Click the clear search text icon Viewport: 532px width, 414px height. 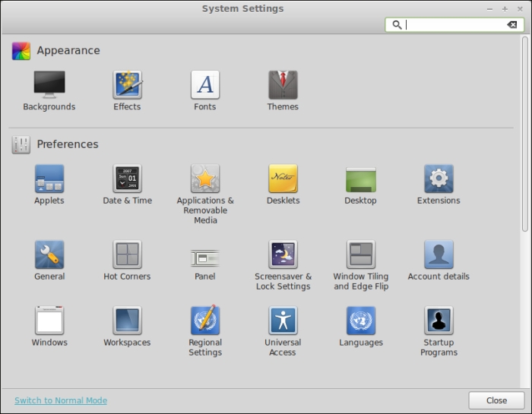click(512, 25)
